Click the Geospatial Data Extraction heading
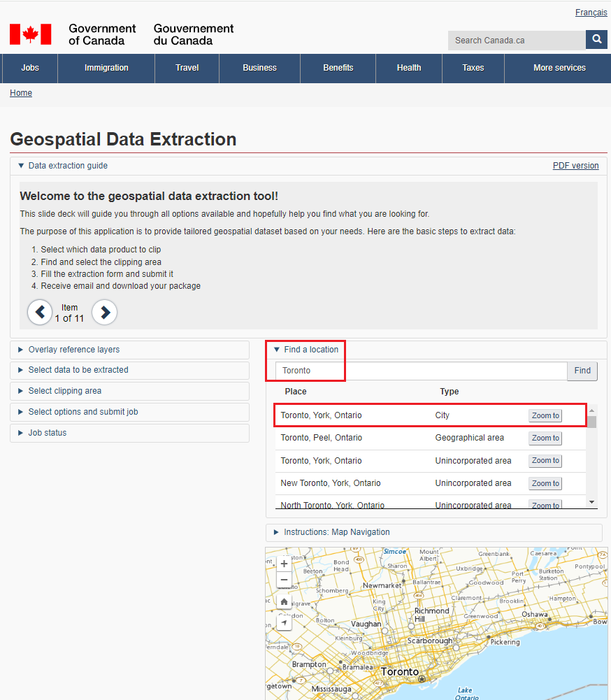This screenshot has width=611, height=700. (x=123, y=139)
